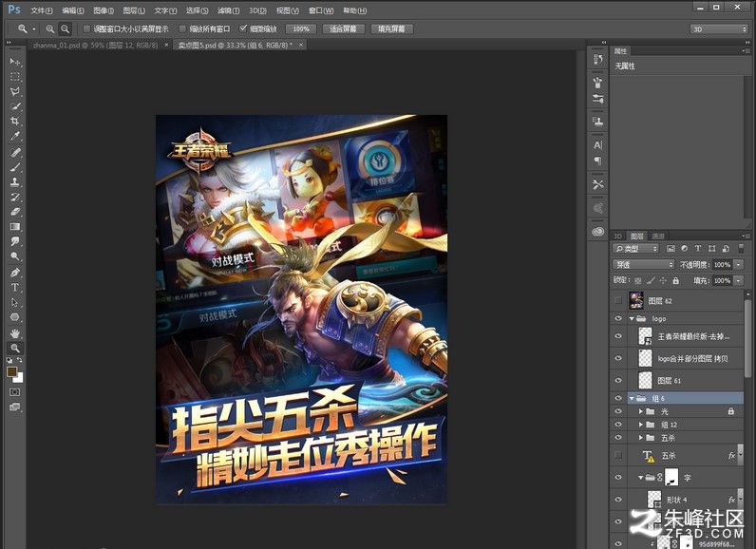
Task: Hide 组 6 group visibility
Action: click(618, 398)
